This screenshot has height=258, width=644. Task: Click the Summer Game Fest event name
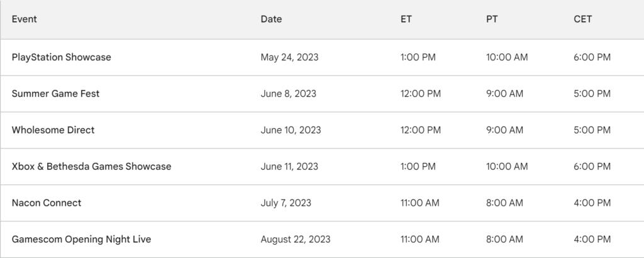click(55, 94)
